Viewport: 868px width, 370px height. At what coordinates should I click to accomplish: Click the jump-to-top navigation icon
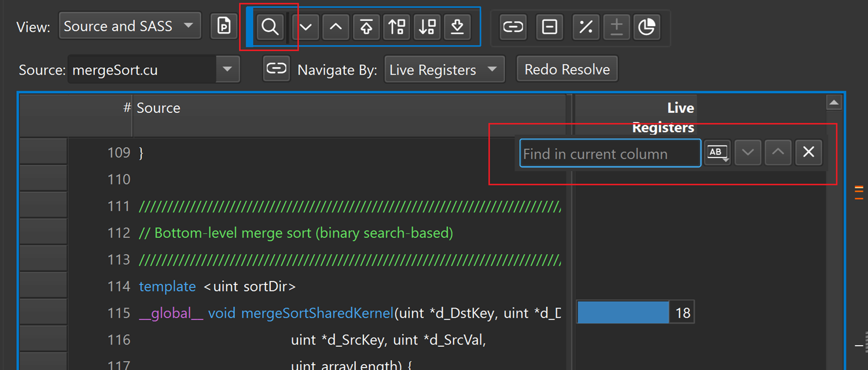pyautogui.click(x=366, y=26)
